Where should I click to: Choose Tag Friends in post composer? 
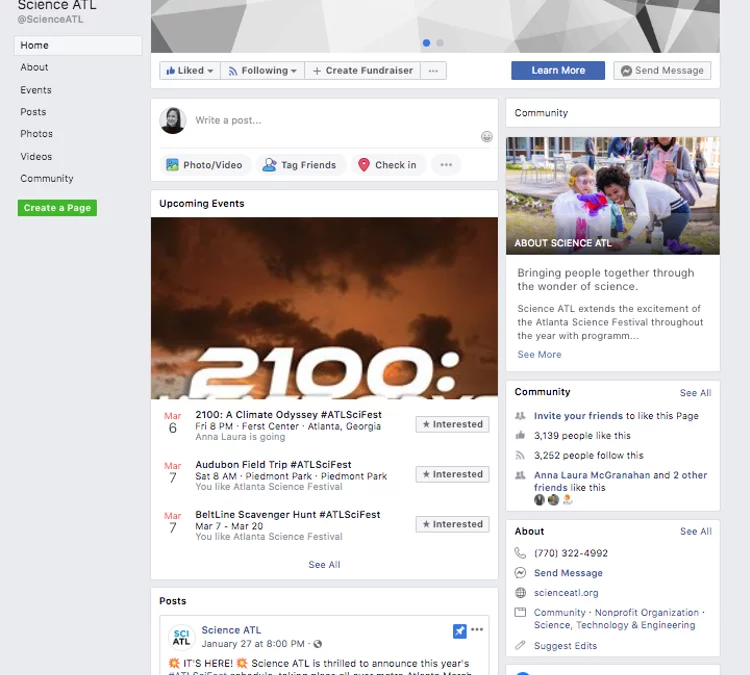(x=300, y=165)
